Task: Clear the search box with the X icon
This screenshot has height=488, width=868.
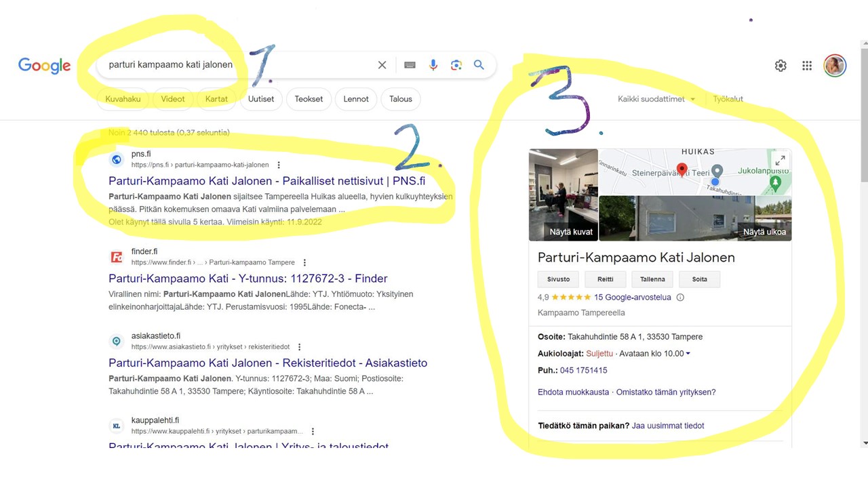Action: (382, 65)
